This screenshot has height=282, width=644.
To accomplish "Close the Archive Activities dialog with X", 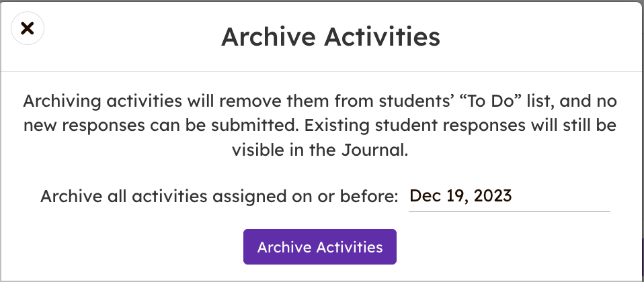I will click(x=27, y=28).
